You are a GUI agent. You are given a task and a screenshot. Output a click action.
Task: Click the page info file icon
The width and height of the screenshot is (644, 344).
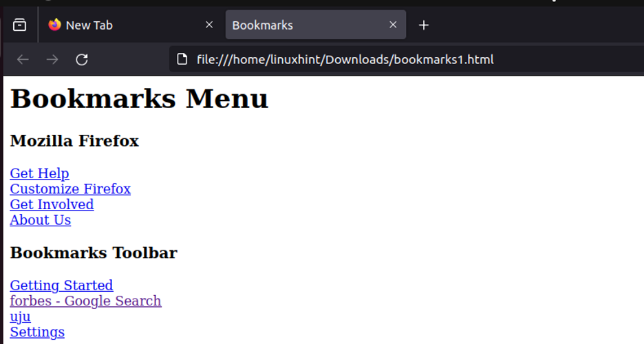(182, 60)
